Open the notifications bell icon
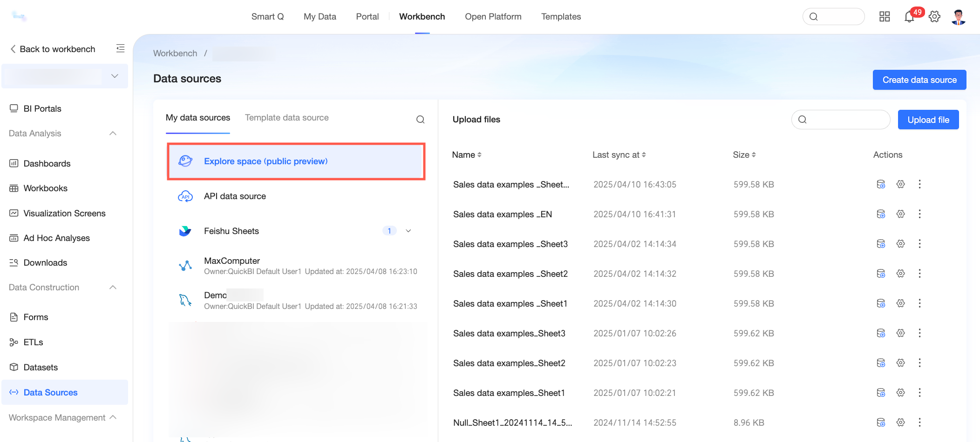 click(x=909, y=17)
